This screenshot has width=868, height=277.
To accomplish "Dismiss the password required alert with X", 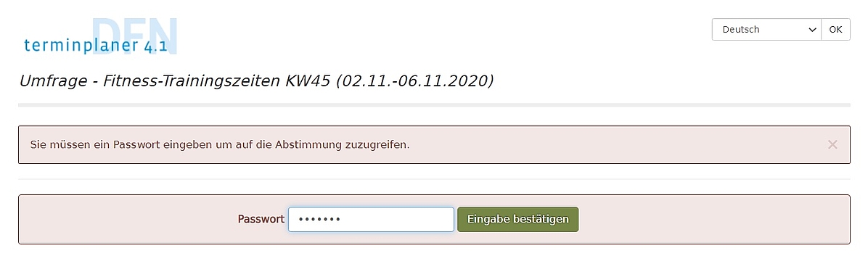I will tap(832, 145).
